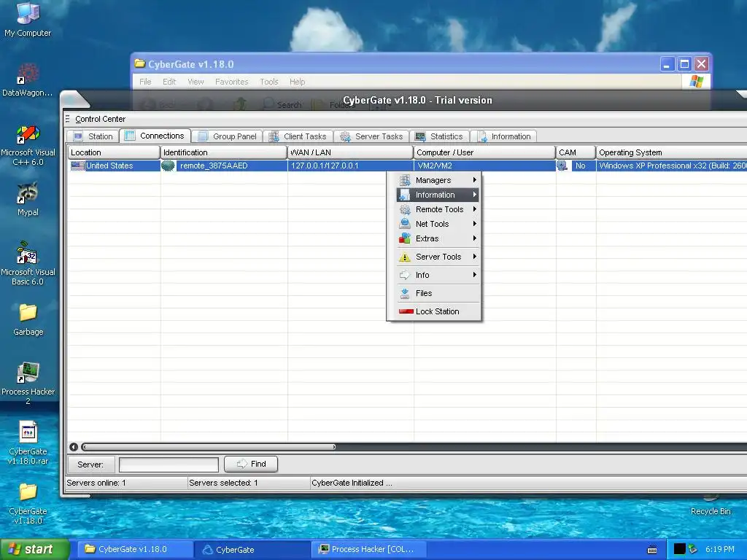Click the VM2/VM2 computer cell

pos(484,166)
